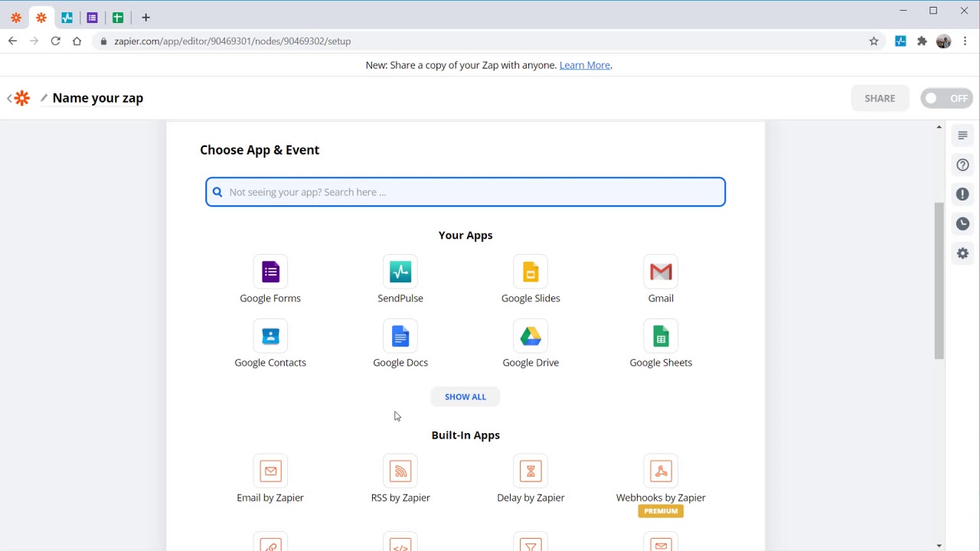Open the Zap outline panel icon

coord(962,135)
